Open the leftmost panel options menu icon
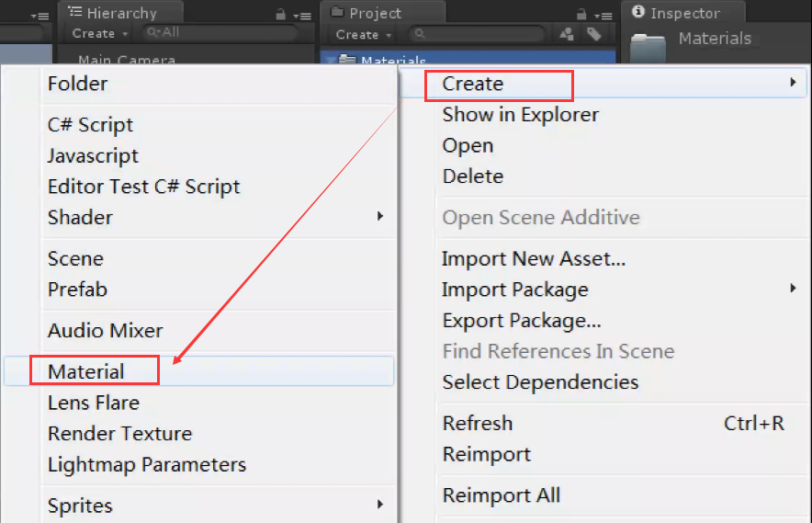This screenshot has width=812, height=523. click(39, 16)
